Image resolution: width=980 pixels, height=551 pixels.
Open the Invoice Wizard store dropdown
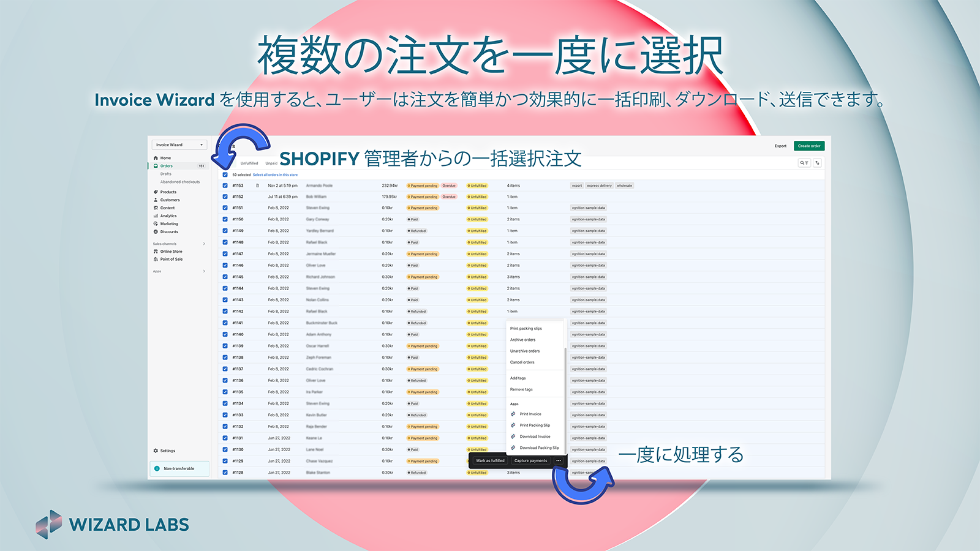click(179, 145)
